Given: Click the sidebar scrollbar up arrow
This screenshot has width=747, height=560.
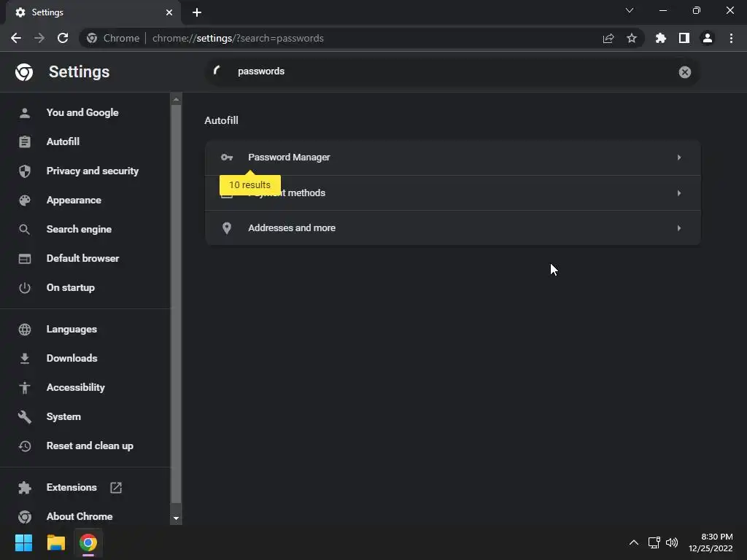Looking at the screenshot, I should click(176, 99).
